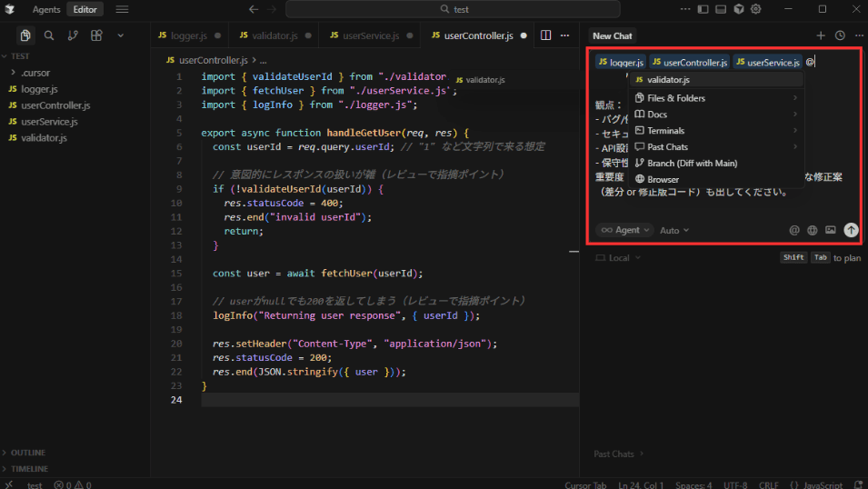Click the image attach icon in chat

click(x=830, y=230)
